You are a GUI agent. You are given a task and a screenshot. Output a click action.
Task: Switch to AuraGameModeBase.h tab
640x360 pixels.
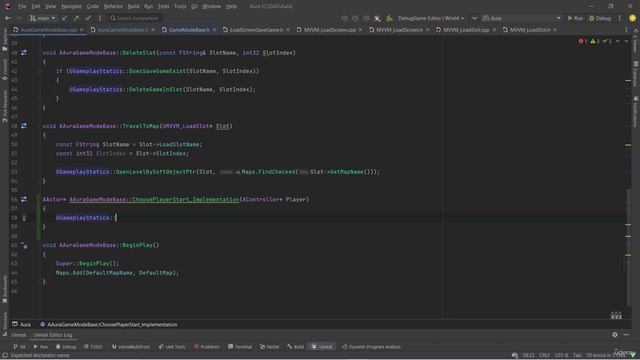(122, 30)
